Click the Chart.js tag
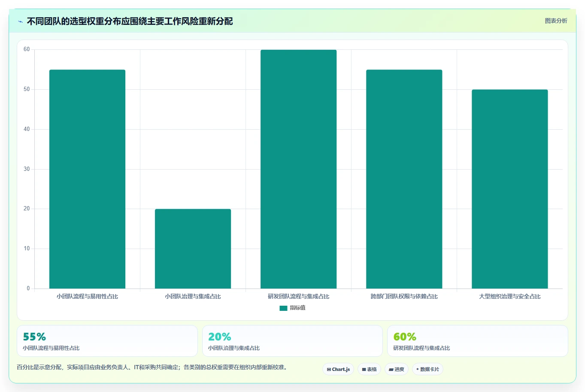Image resolution: width=585 pixels, height=392 pixels. pyautogui.click(x=338, y=369)
